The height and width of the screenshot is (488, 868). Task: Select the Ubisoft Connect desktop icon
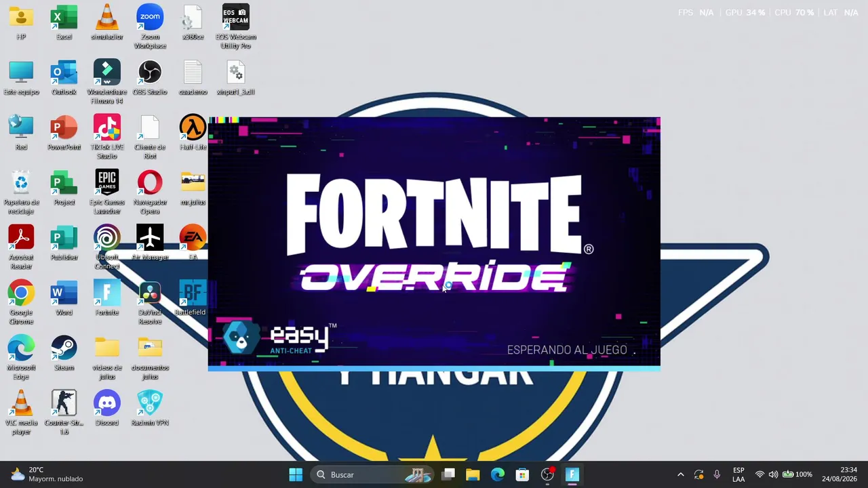click(x=106, y=247)
